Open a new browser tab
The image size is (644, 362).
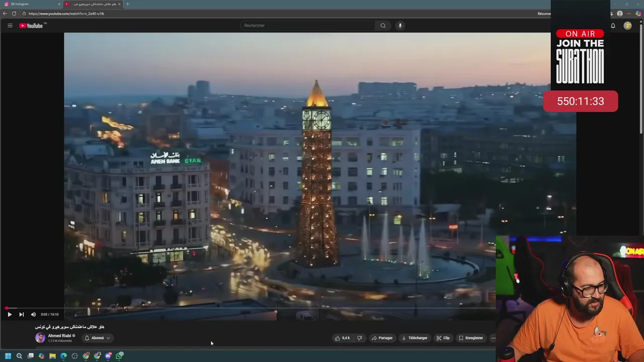(x=127, y=4)
